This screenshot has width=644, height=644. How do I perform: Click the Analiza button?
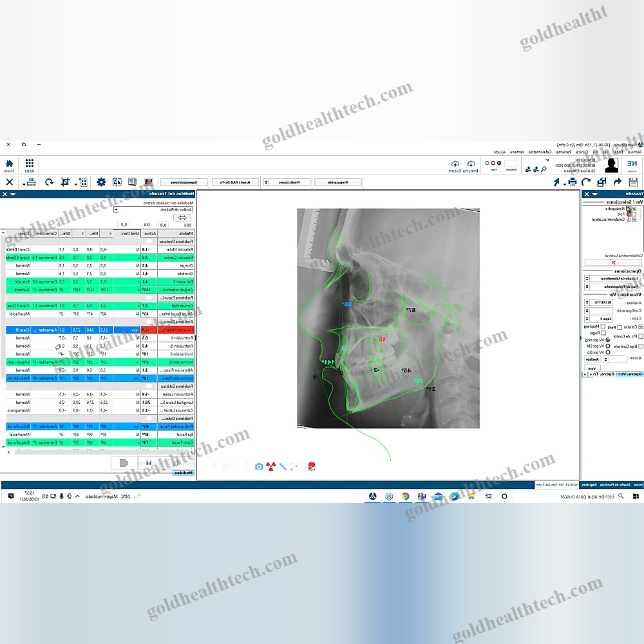tap(592, 359)
